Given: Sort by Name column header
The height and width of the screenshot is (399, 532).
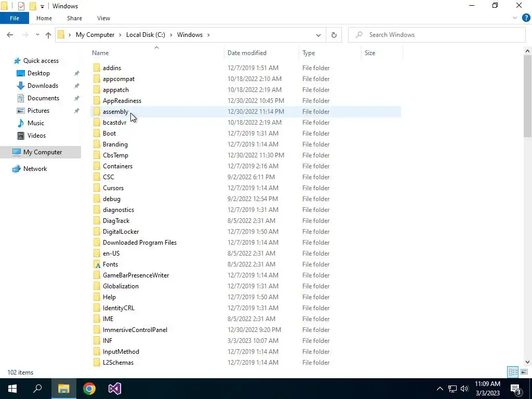Looking at the screenshot, I should tap(156, 53).
